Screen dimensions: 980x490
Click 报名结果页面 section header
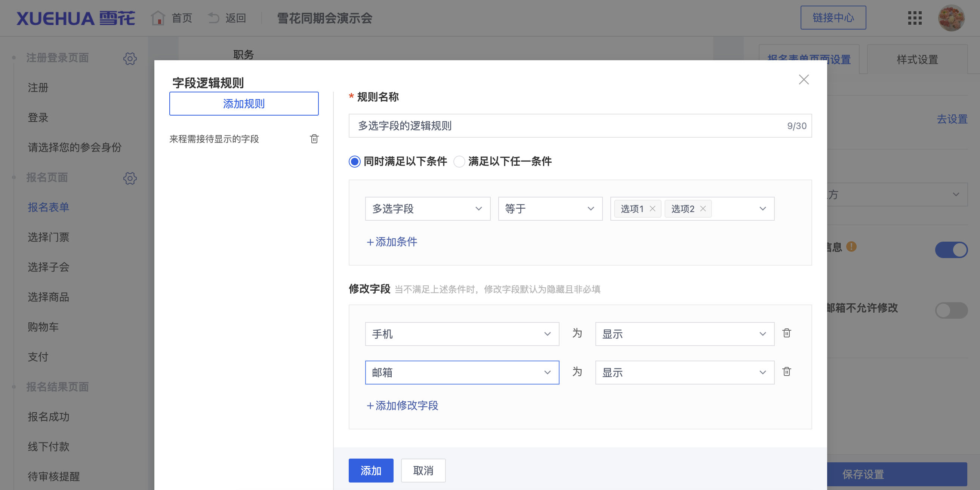[x=58, y=387]
